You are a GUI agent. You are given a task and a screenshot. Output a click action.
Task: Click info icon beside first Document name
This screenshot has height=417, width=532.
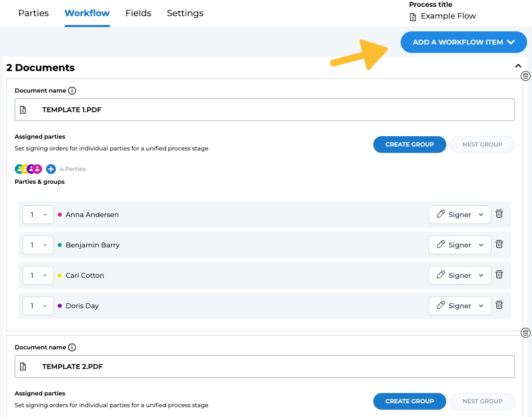pyautogui.click(x=72, y=91)
